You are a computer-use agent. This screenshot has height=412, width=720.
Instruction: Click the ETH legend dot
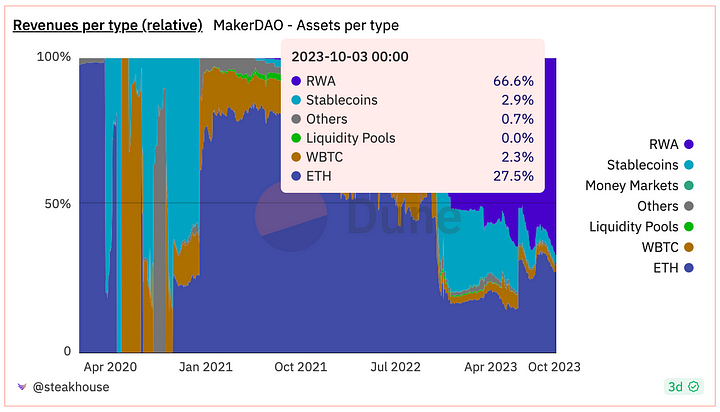[688, 268]
